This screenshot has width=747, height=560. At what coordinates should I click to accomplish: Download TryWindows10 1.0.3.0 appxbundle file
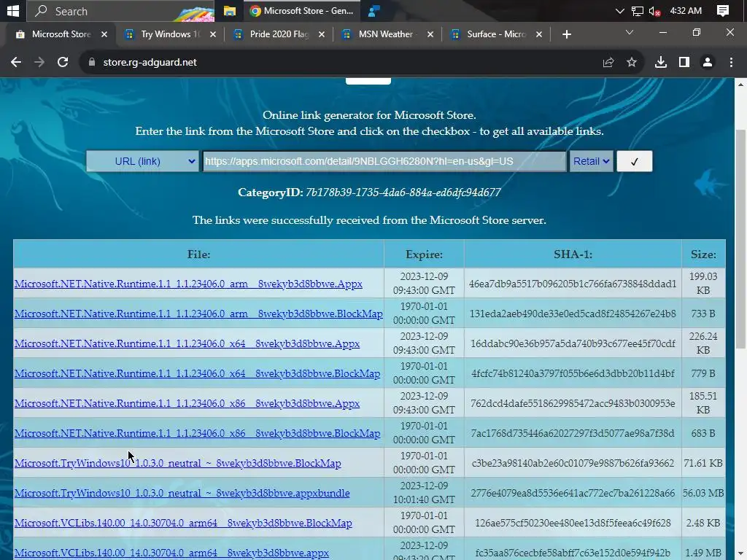pos(182,494)
